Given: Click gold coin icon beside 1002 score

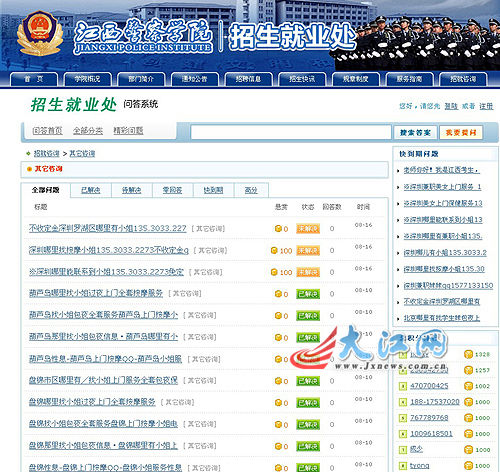Looking at the screenshot, I should pyautogui.click(x=468, y=386).
